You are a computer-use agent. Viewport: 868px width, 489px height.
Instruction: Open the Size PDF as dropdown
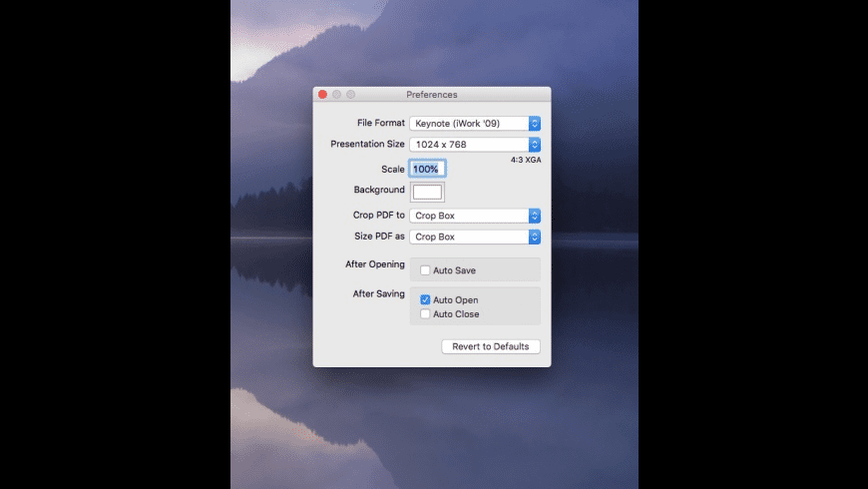point(475,237)
